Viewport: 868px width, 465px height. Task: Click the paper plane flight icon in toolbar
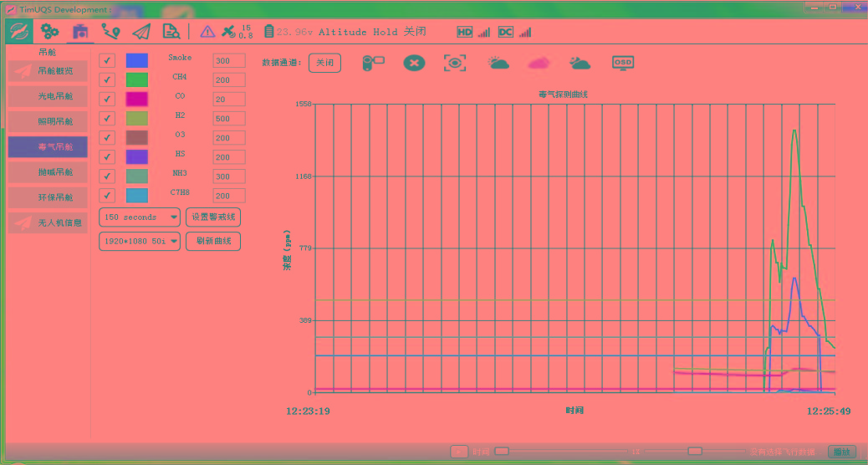(x=141, y=32)
